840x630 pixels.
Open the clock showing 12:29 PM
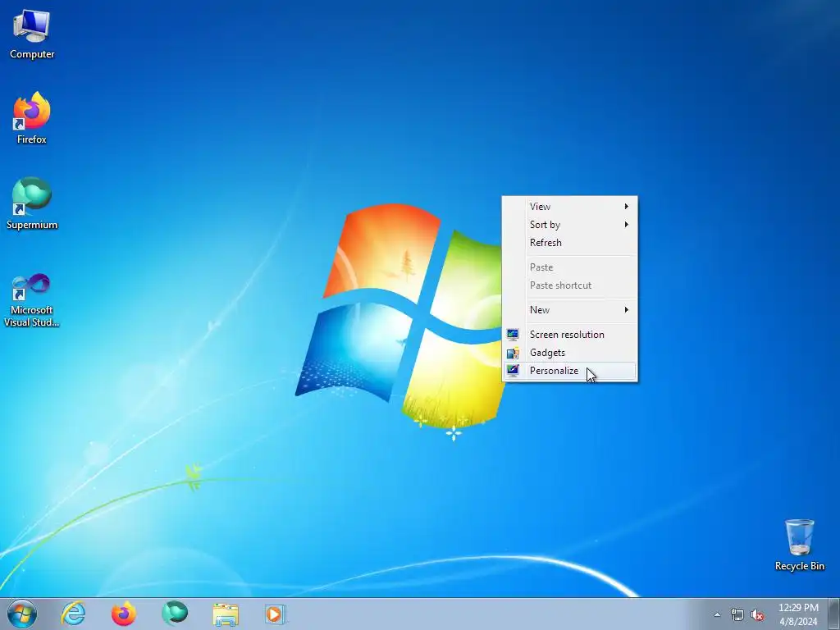click(798, 614)
